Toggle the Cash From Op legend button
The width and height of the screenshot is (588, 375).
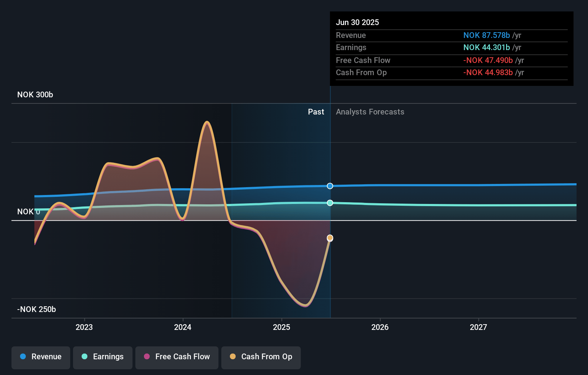261,357
